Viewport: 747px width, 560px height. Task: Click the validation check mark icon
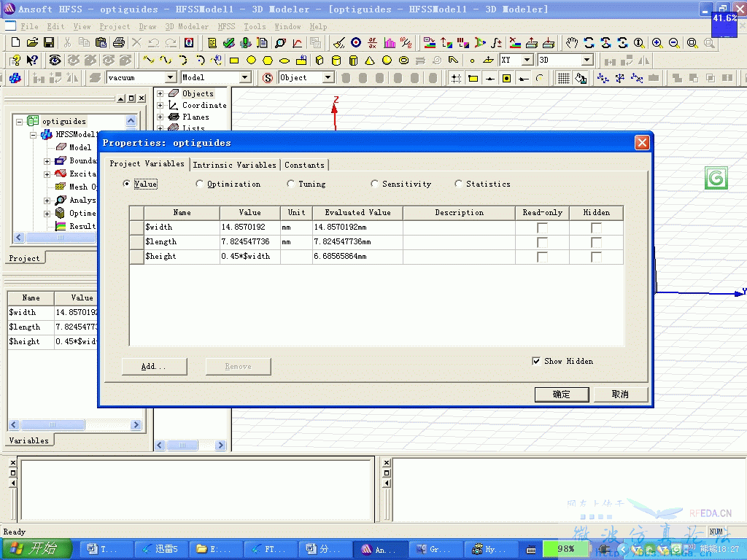[x=228, y=43]
